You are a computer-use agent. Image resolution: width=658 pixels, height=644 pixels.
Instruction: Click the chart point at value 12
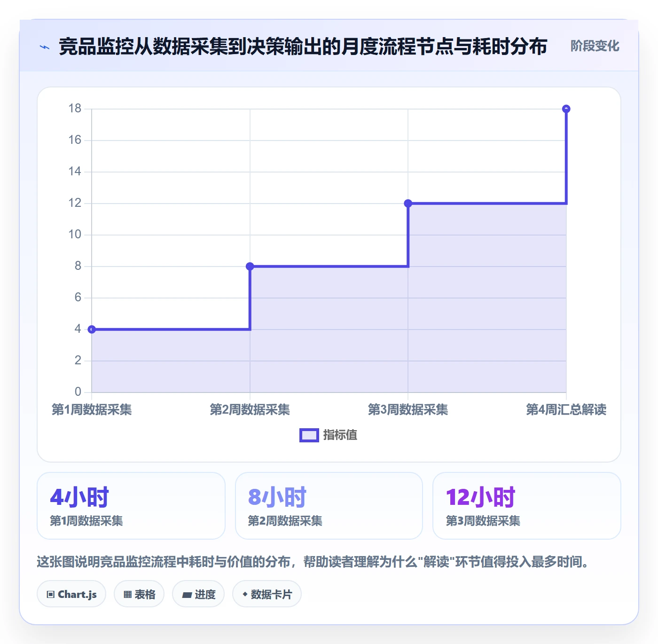click(408, 204)
